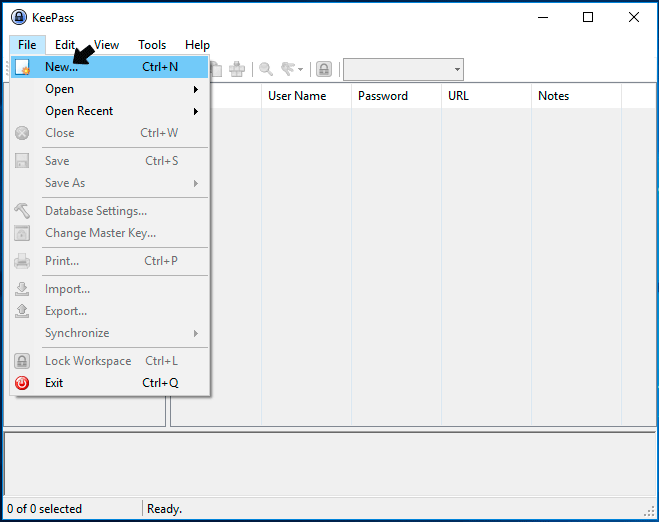Screen dimensions: 659x522
Task: Open the Tools menu
Action: (x=152, y=45)
